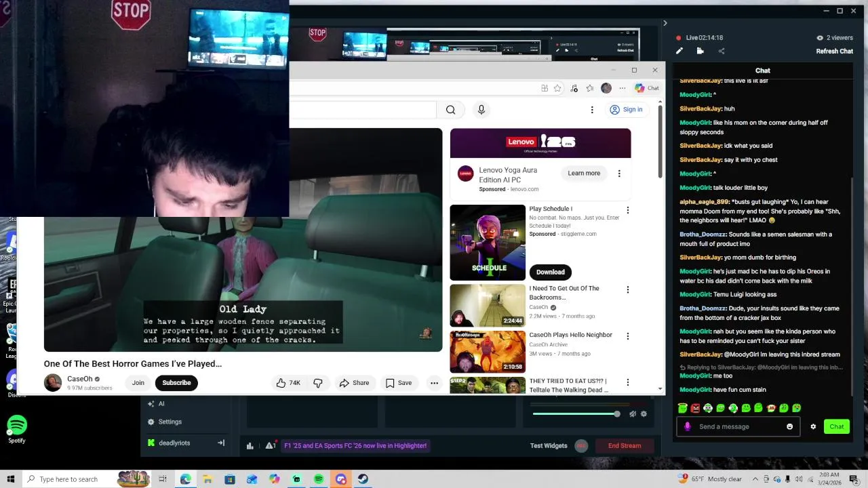Click End Stream button
Image resolution: width=868 pixels, height=488 pixels.
(x=624, y=445)
